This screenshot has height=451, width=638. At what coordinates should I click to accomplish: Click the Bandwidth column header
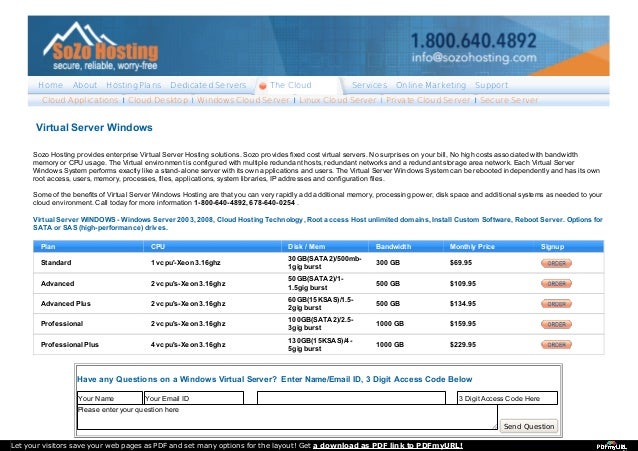(393, 247)
